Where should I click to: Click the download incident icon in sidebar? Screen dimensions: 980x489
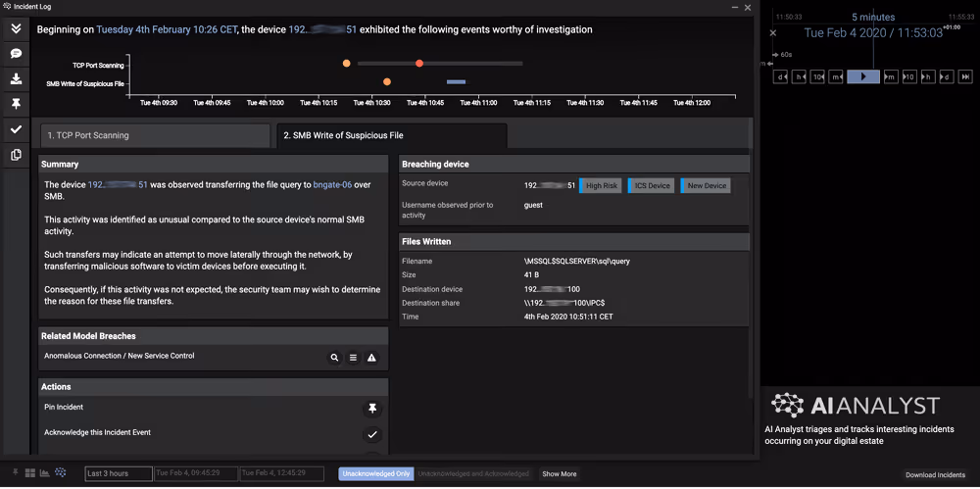17,78
